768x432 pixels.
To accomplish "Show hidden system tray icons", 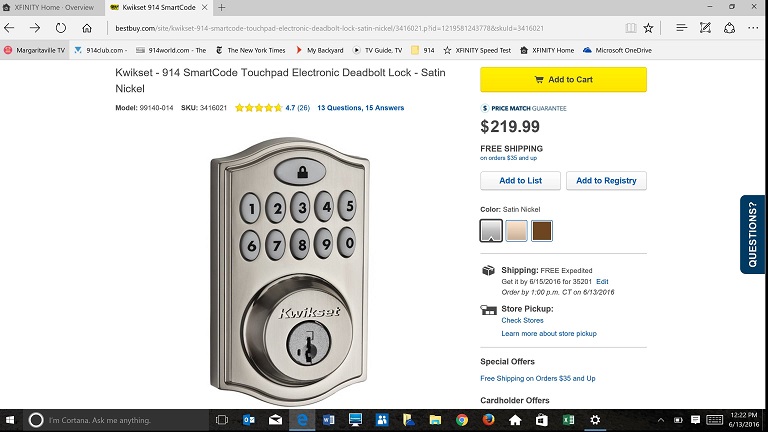I will (661, 420).
